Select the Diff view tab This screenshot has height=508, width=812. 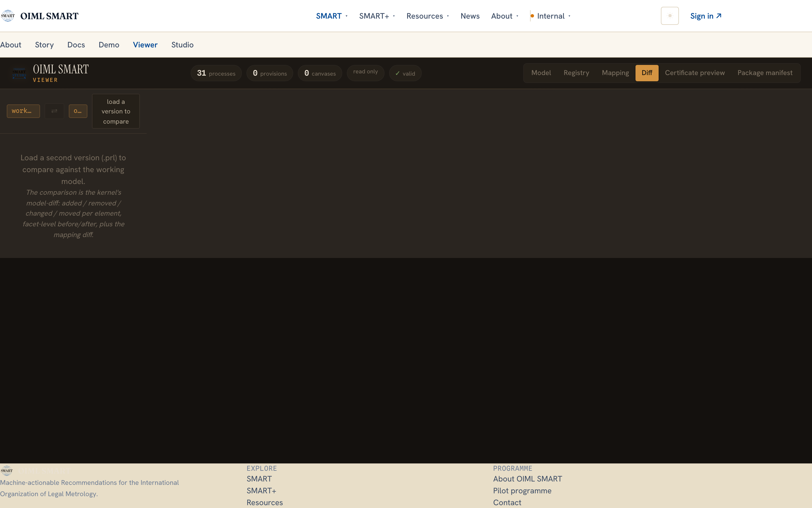[x=646, y=73]
